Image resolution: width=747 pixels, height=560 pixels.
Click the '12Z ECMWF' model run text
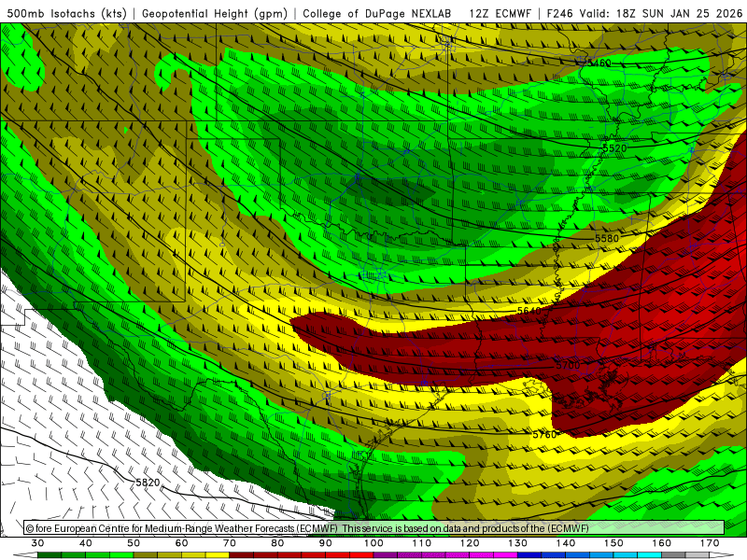pos(500,13)
